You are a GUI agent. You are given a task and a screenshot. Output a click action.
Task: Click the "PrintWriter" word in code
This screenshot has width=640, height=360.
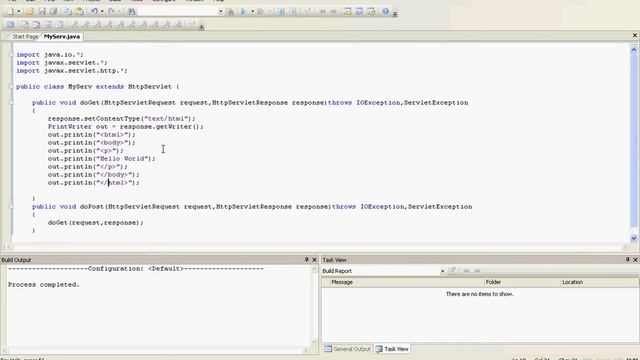coord(70,127)
